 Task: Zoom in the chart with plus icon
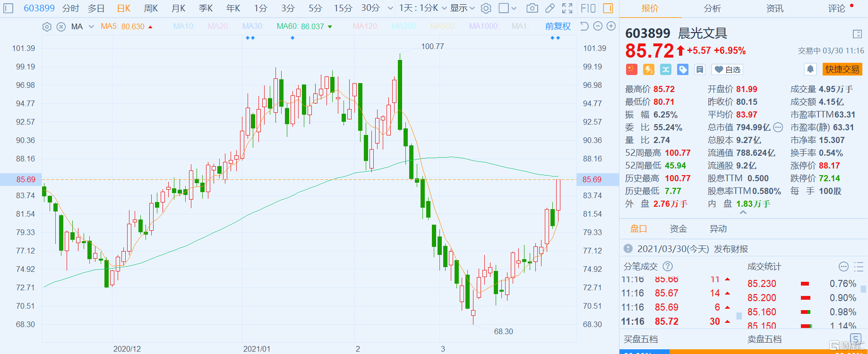tap(611, 26)
